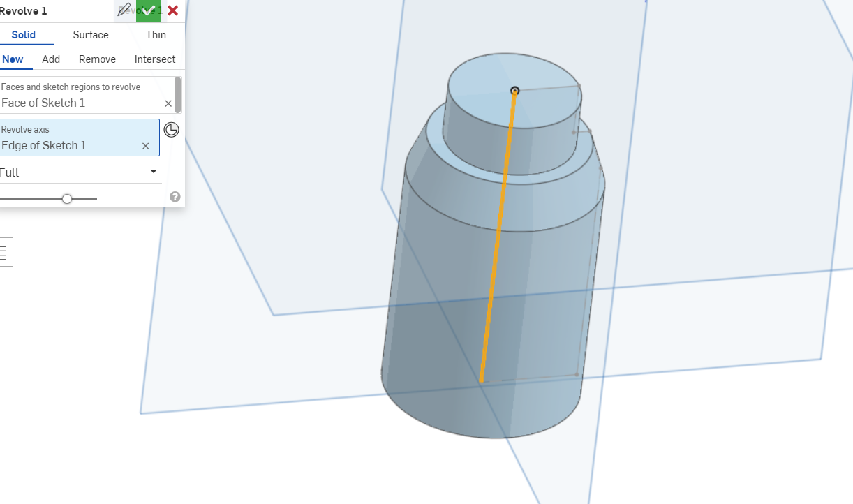853x504 pixels.
Task: Open help via the question mark icon
Action: (175, 197)
